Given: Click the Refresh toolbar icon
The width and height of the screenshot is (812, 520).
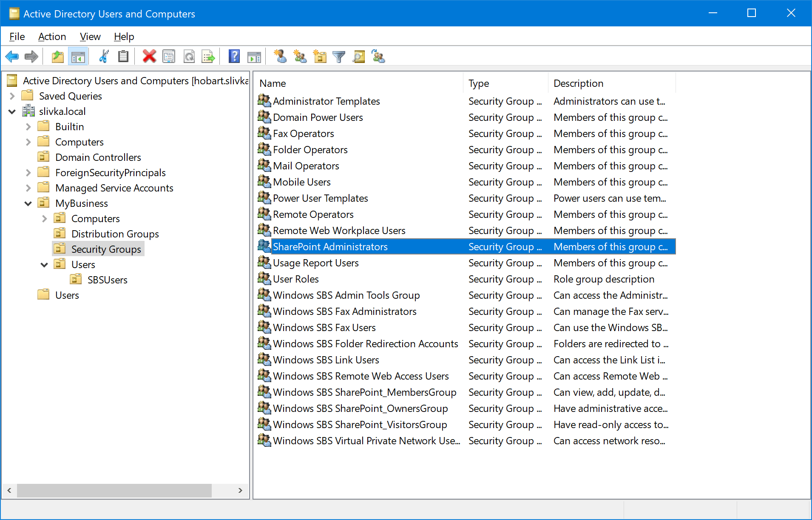Looking at the screenshot, I should [189, 56].
